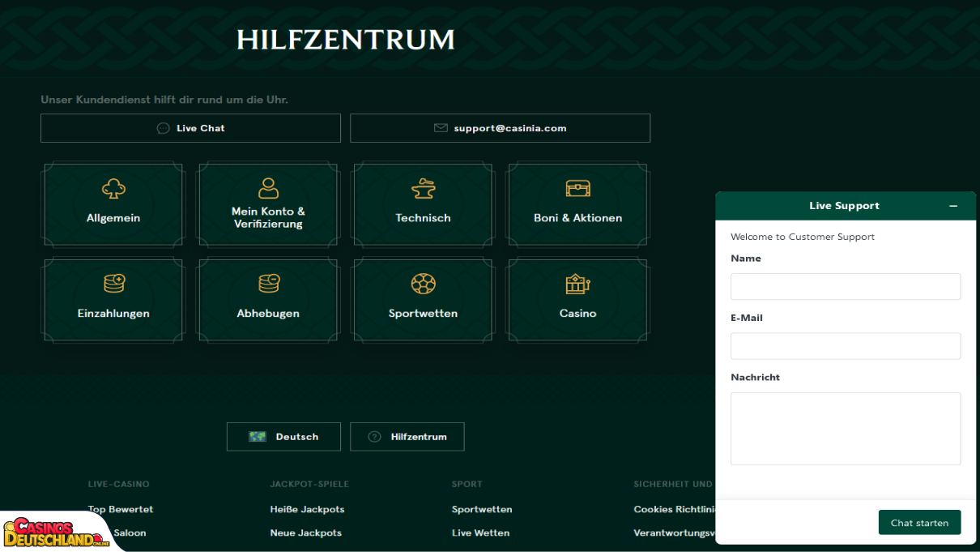
Task: Open the Boni & Aktionen category
Action: coord(577,204)
